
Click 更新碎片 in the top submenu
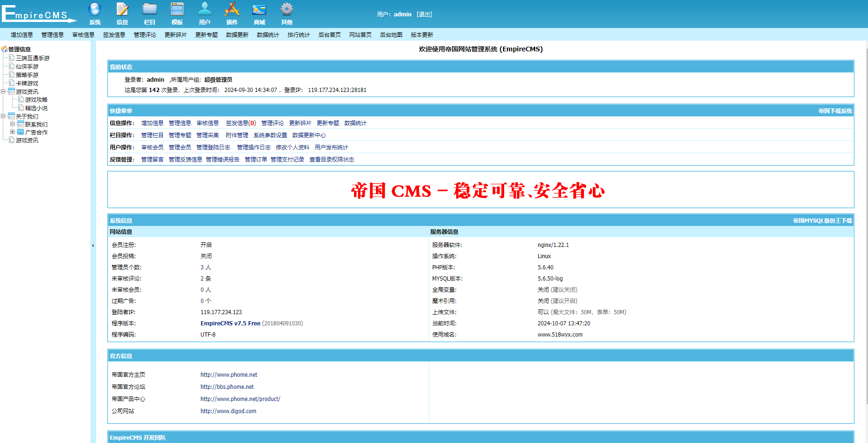[176, 35]
